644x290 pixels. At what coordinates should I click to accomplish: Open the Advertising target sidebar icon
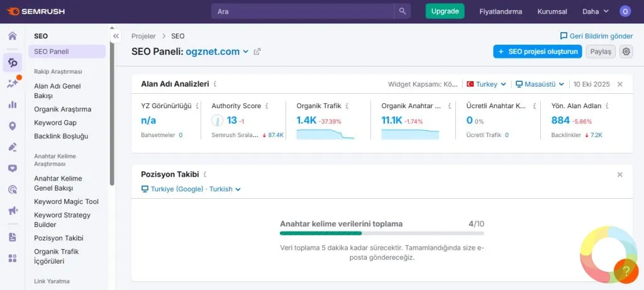(x=13, y=190)
